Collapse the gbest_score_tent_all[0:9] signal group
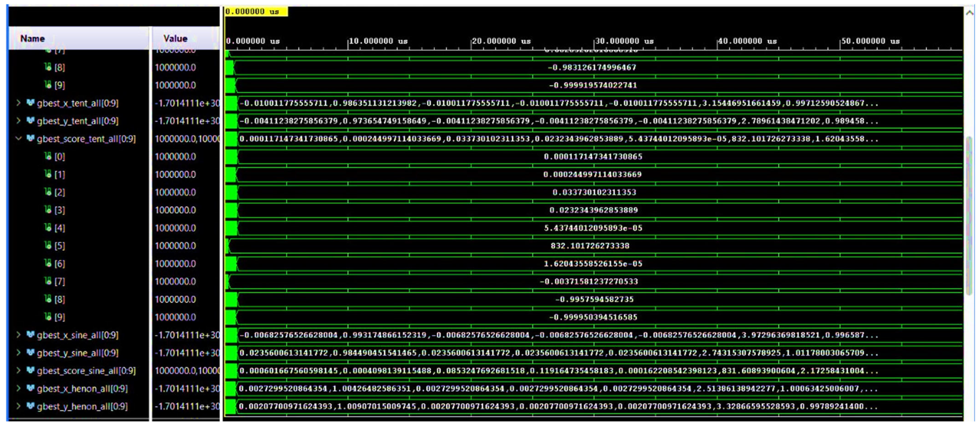980x427 pixels. pyautogui.click(x=18, y=139)
